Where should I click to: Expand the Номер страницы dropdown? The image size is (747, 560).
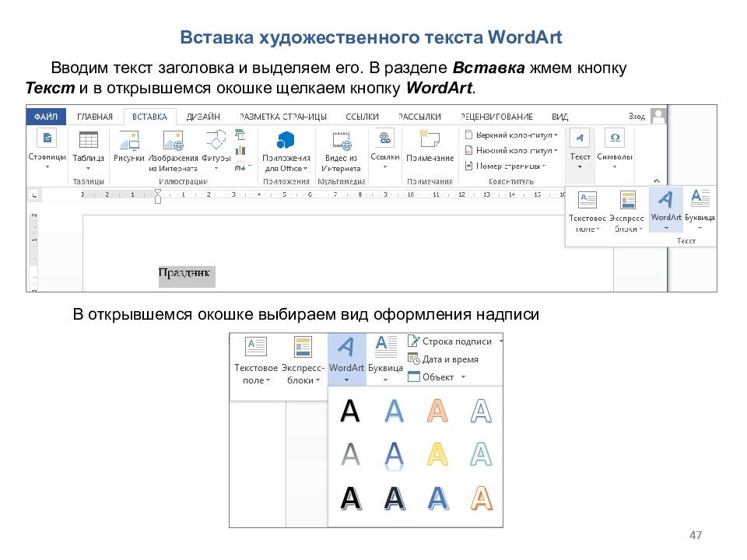pos(506,166)
